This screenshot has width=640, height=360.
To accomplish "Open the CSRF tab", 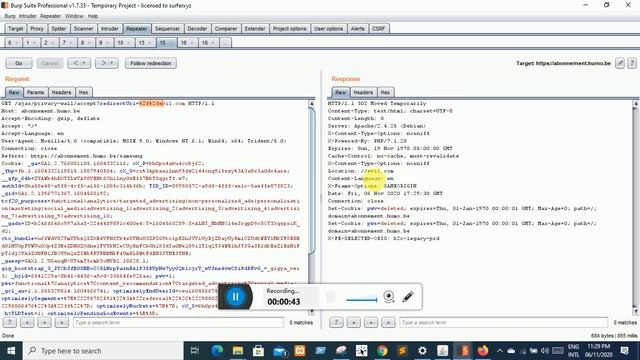I will pos(379,29).
